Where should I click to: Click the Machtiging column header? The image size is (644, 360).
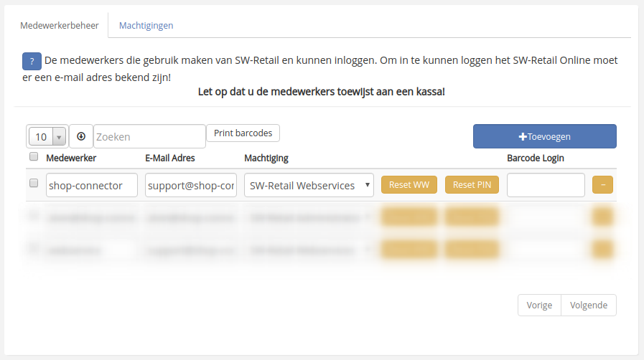click(x=266, y=158)
